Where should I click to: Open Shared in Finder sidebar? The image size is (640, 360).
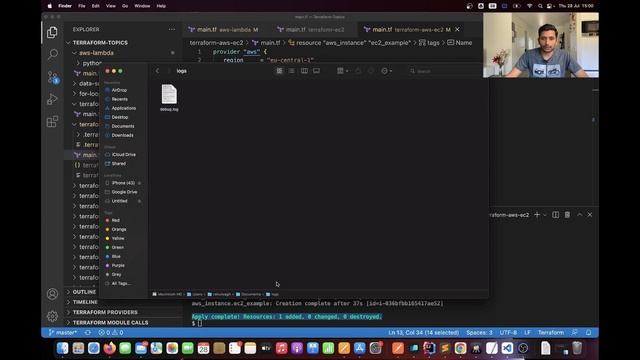(x=118, y=164)
